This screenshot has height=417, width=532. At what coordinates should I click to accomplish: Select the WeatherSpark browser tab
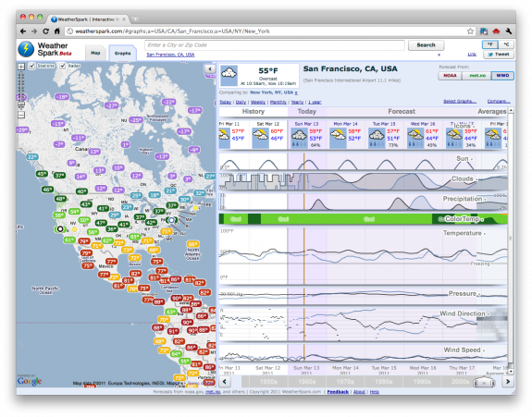89,19
